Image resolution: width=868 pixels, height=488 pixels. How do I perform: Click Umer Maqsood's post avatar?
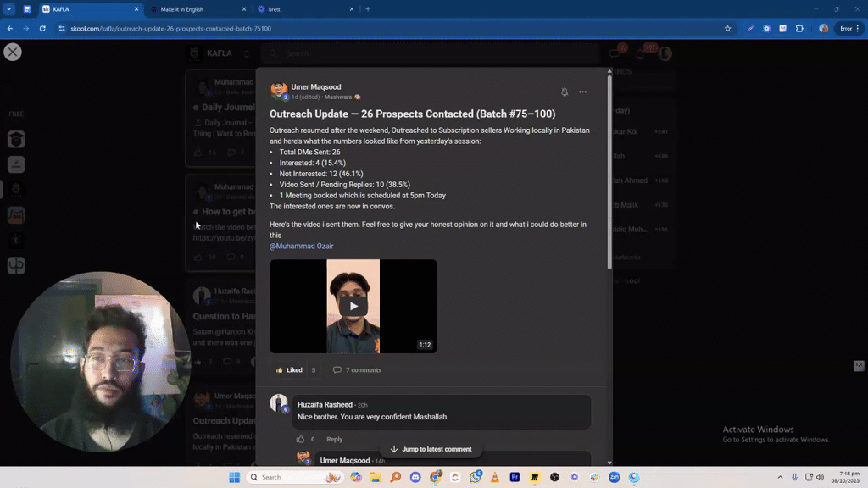click(x=278, y=90)
